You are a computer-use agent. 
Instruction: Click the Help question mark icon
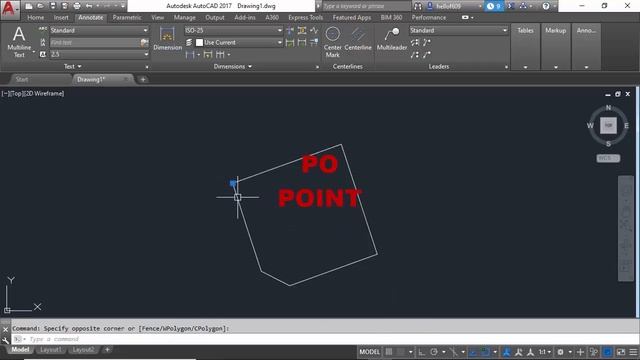[x=546, y=6]
